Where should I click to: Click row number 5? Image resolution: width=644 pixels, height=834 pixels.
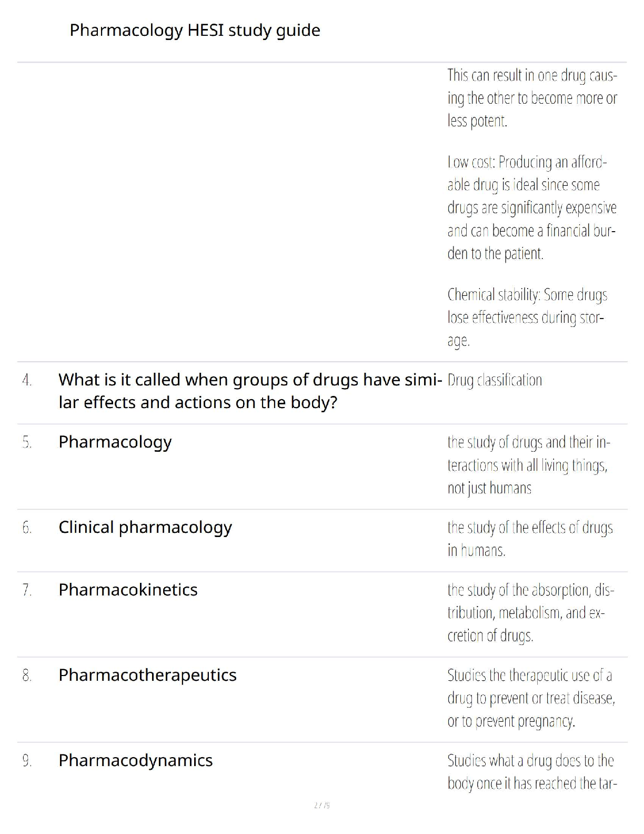[27, 442]
